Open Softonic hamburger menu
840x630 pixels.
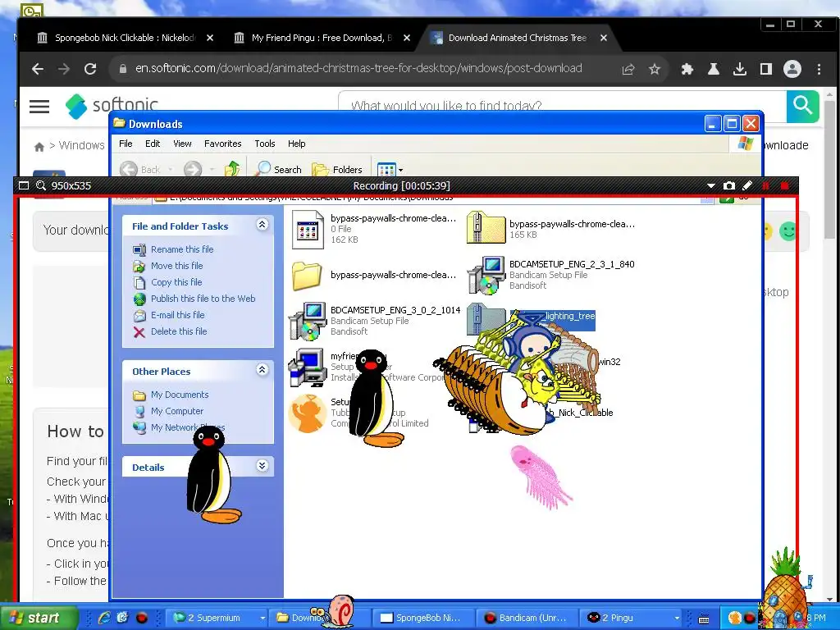pyautogui.click(x=39, y=107)
